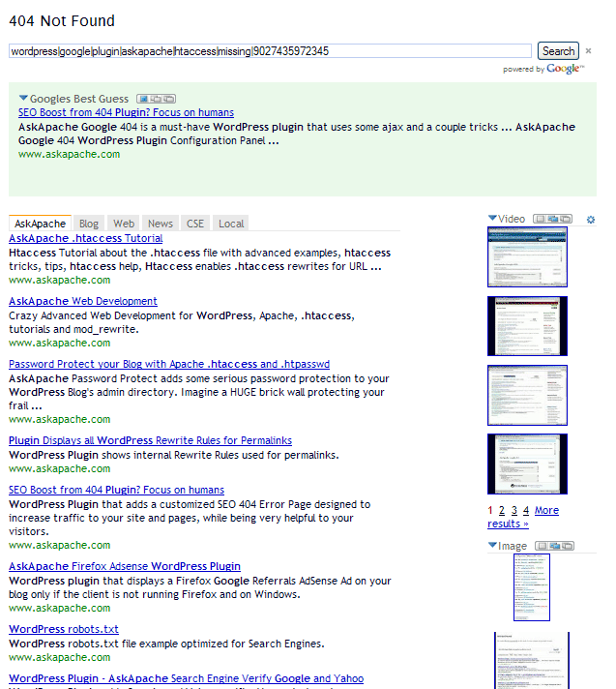Open the second image result thumbnail

[x=532, y=660]
